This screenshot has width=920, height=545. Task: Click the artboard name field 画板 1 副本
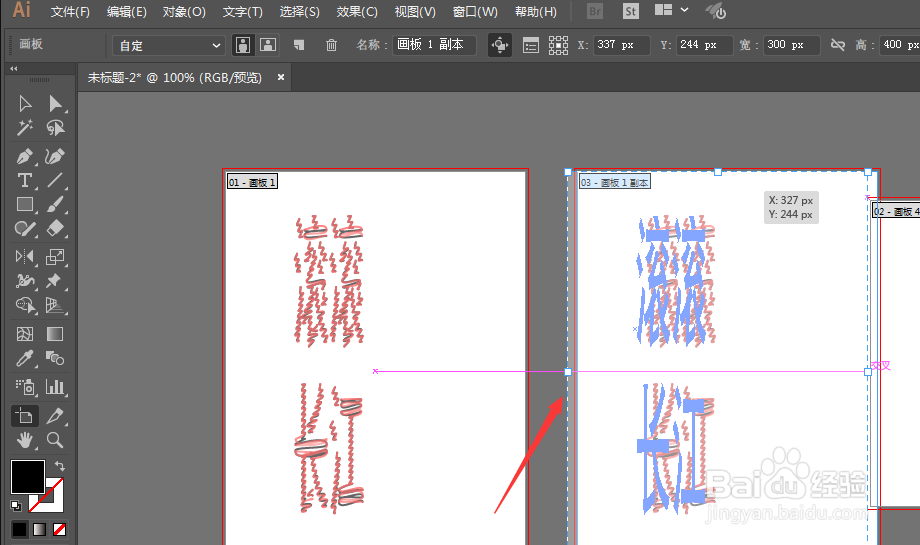[x=434, y=45]
